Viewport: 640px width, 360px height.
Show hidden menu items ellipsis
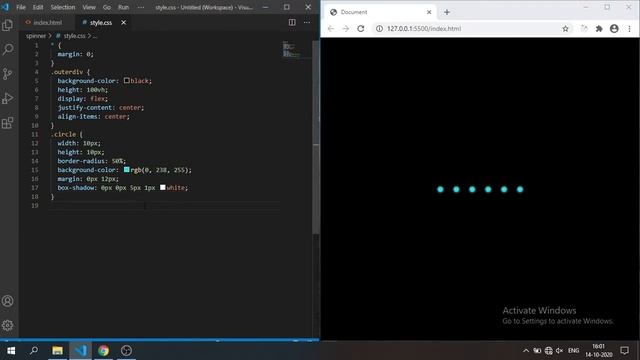[x=140, y=7]
